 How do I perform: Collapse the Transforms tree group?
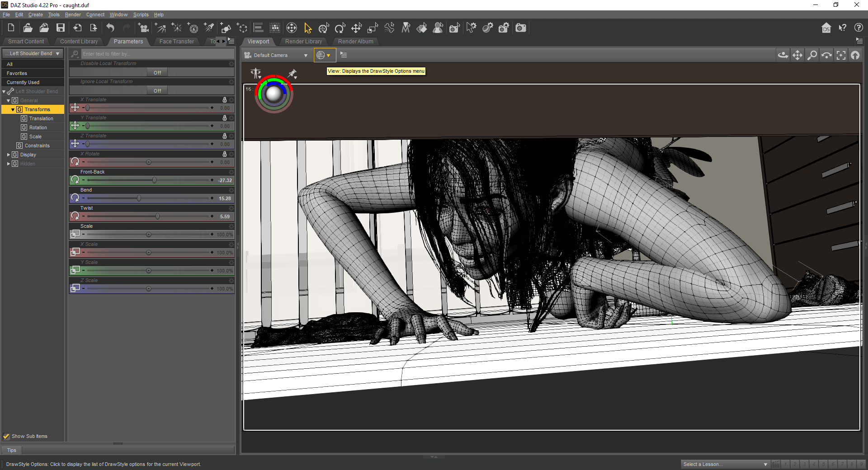13,110
